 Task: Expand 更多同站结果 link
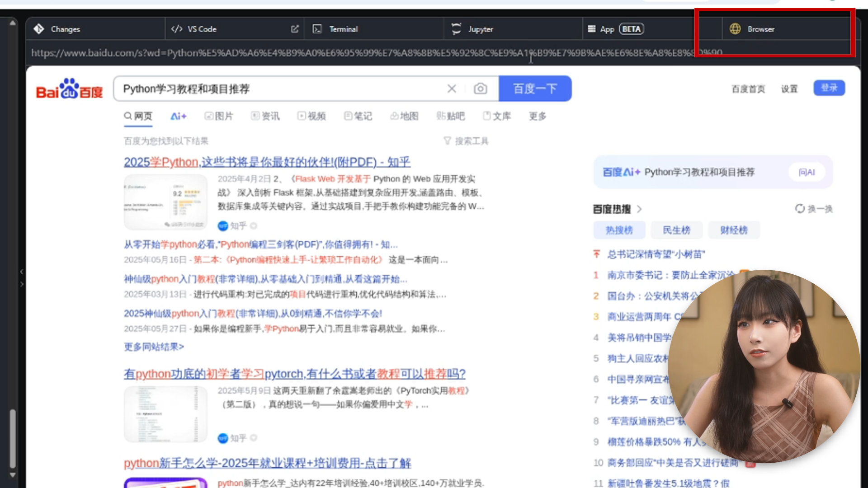coord(154,347)
